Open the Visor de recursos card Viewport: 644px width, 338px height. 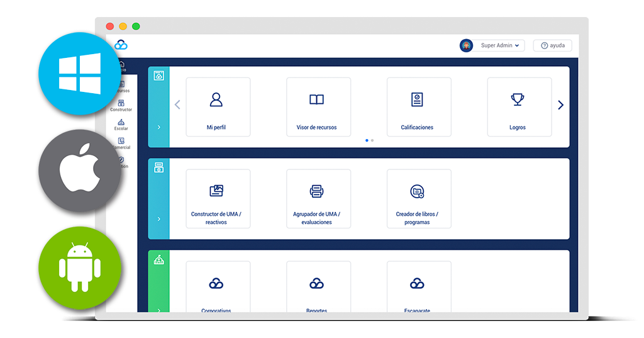point(318,107)
